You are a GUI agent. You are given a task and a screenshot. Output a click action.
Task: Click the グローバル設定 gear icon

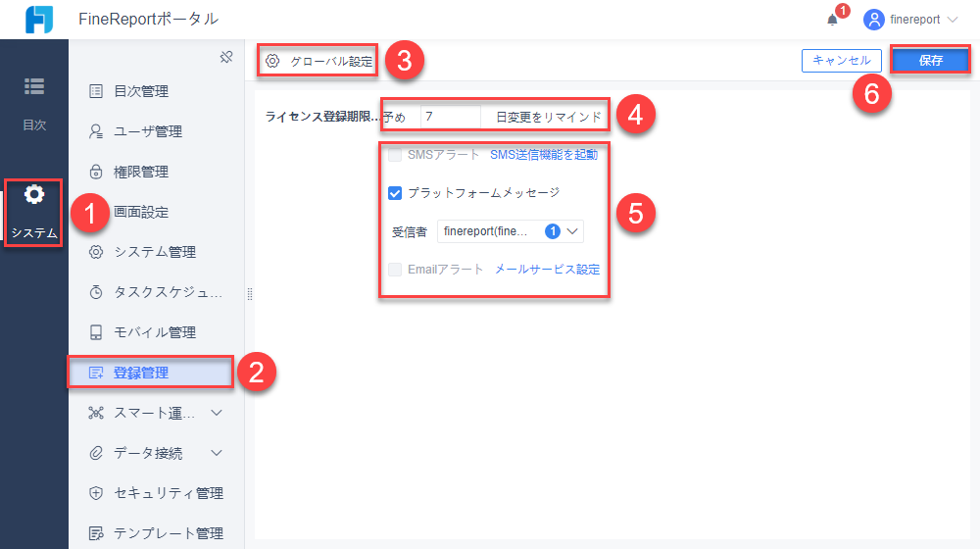pyautogui.click(x=272, y=61)
